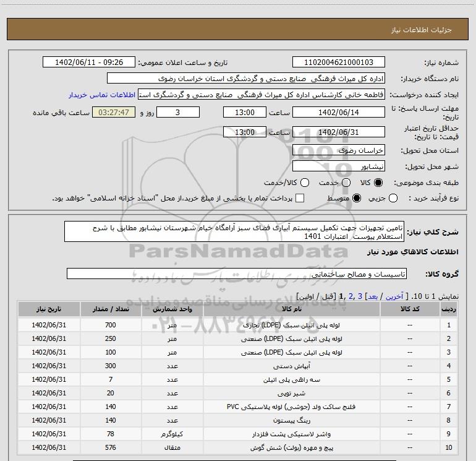Toggle the Islamic treasury bonds payment checkbox
The image size is (476, 461).
click(x=300, y=199)
